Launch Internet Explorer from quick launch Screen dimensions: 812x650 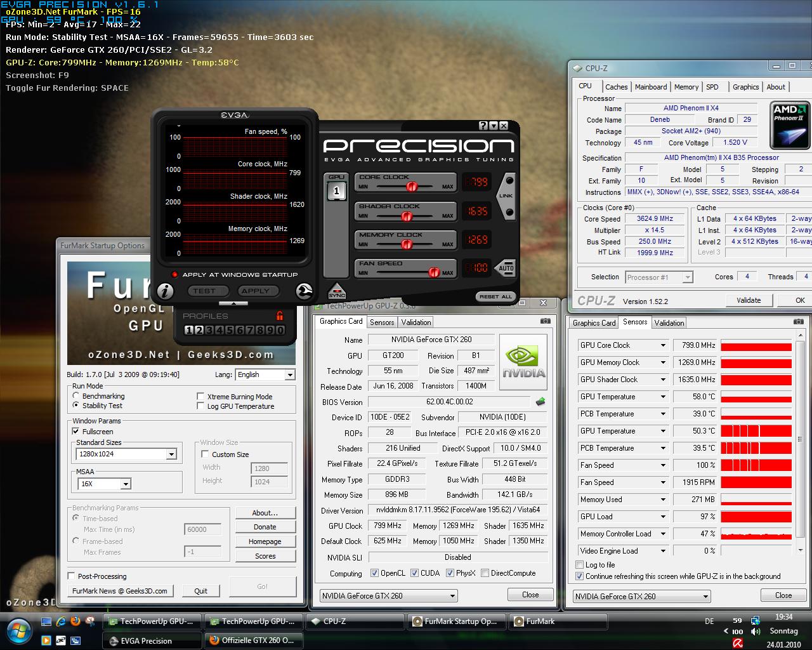[x=61, y=621]
